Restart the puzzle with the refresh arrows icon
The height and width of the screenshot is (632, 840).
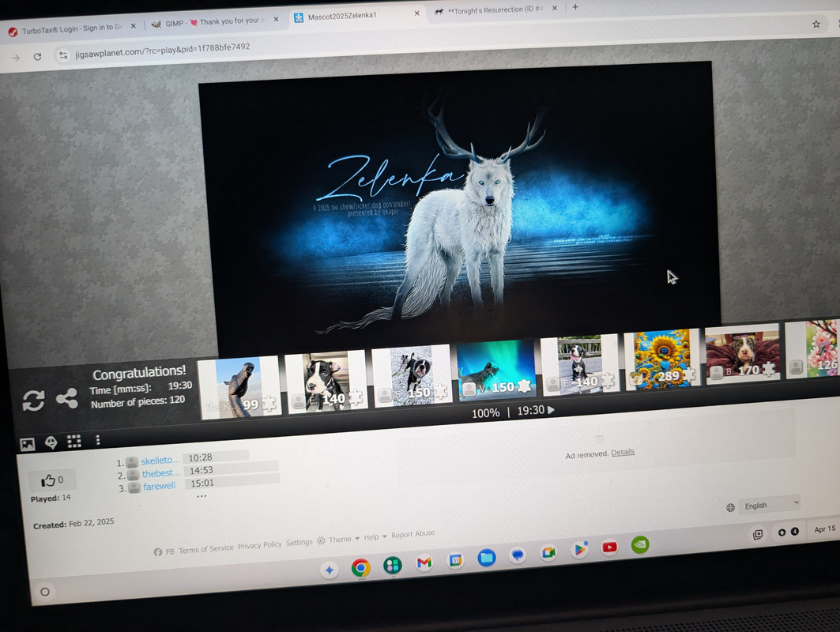(x=33, y=400)
